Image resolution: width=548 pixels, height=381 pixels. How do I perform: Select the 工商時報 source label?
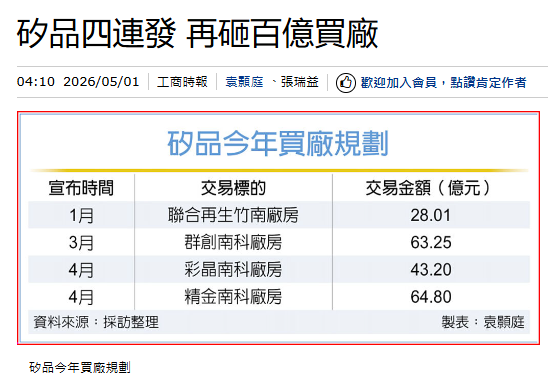coord(182,82)
